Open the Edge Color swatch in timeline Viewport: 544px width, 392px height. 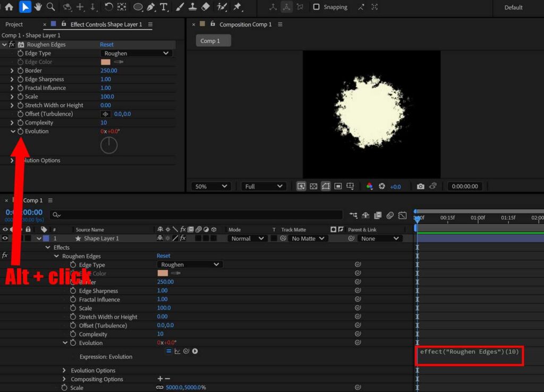163,273
